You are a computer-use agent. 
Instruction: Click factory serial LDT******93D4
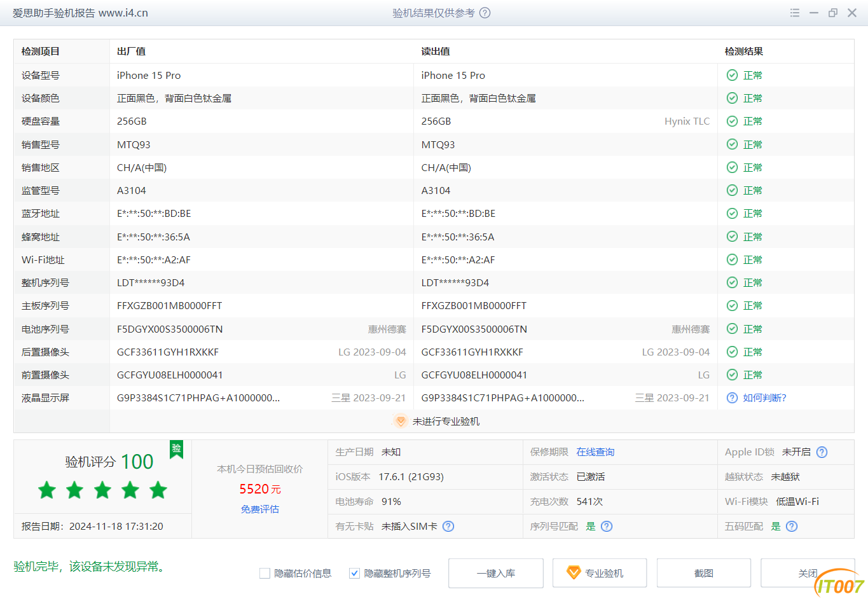[x=151, y=282]
